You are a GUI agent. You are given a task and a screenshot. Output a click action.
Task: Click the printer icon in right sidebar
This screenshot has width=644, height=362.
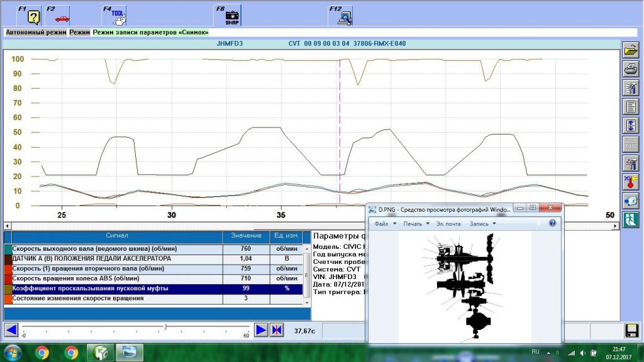pos(630,70)
